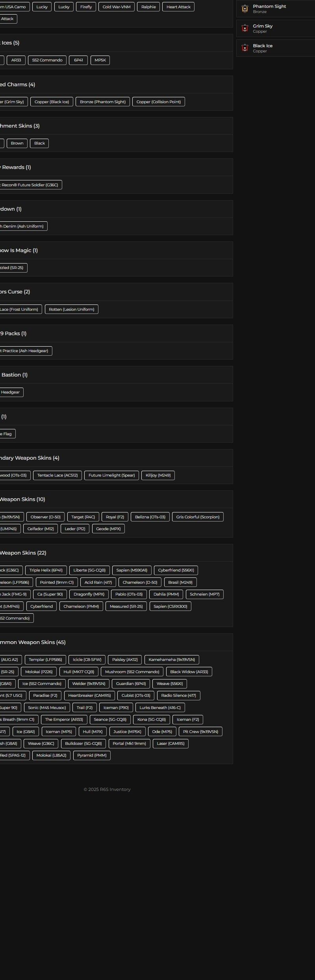Click the Black Ice Copper charm icon

[245, 48]
